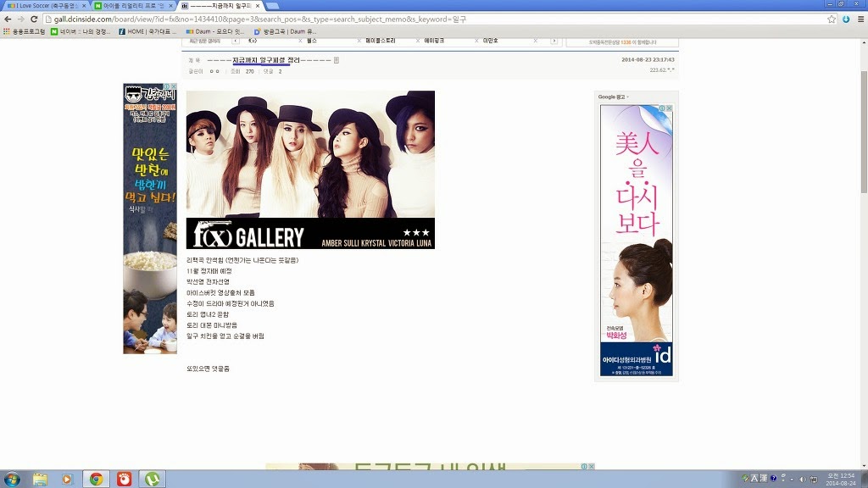
Task: Click the f(x) GALLERY black banner
Action: (x=310, y=234)
